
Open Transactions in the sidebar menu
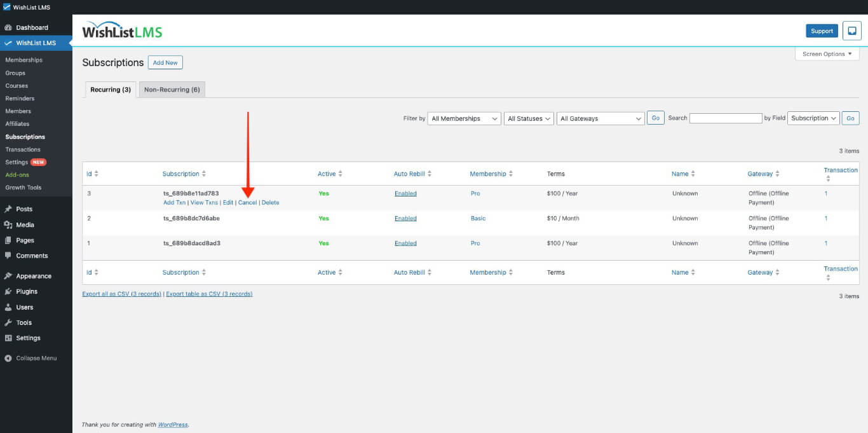[23, 149]
